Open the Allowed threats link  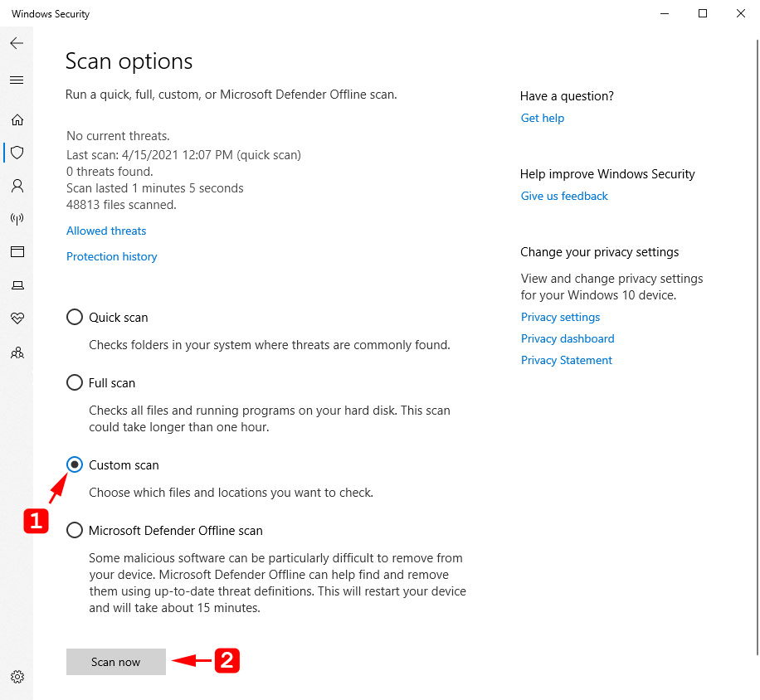106,231
